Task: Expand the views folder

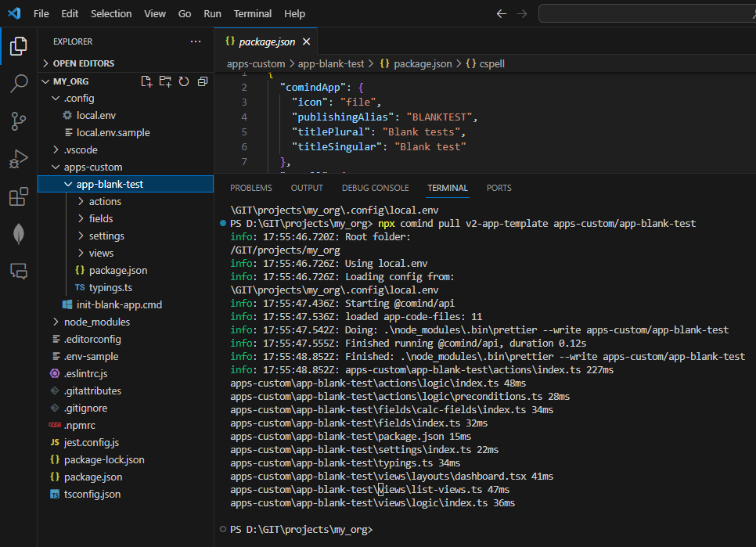Action: (x=81, y=253)
